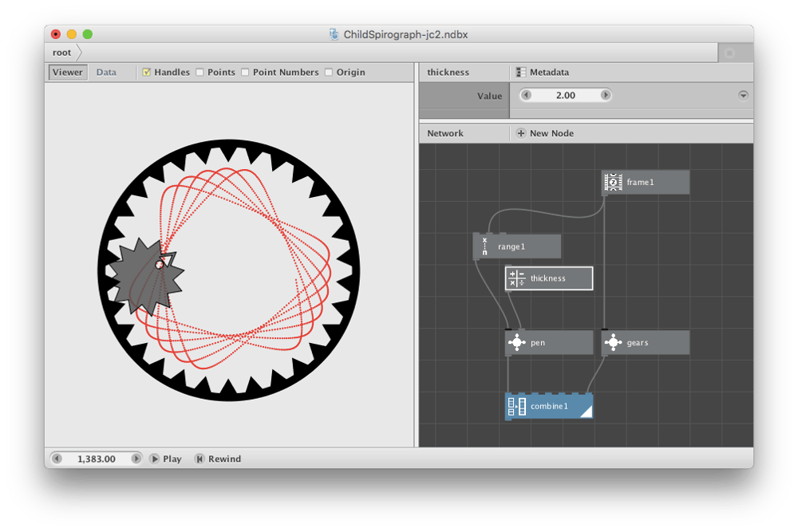This screenshot has width=798, height=532.
Task: Disable the Handles checkbox
Action: [x=147, y=73]
